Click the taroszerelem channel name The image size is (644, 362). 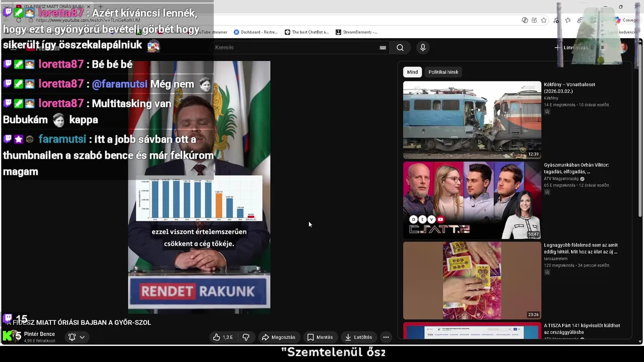click(555, 259)
